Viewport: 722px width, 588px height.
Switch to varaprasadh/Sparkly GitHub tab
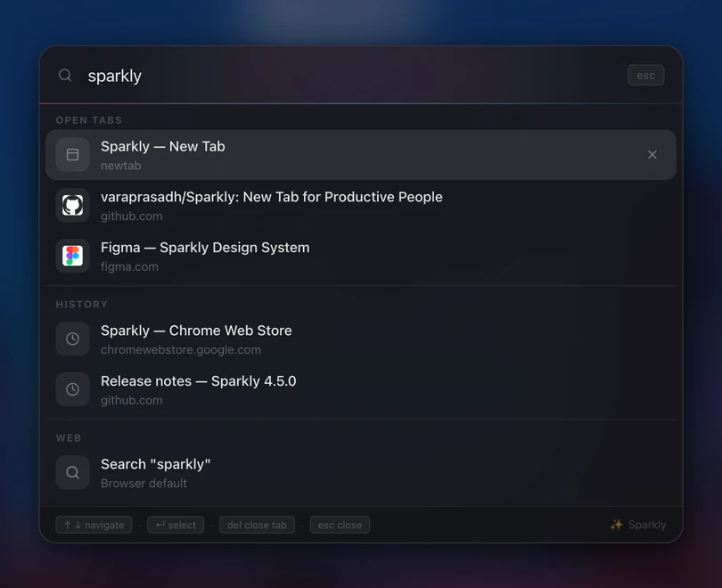click(x=360, y=205)
